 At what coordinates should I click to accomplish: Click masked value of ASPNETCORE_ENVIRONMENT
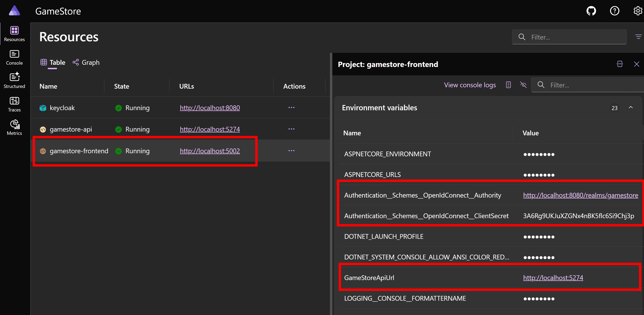[x=539, y=154]
